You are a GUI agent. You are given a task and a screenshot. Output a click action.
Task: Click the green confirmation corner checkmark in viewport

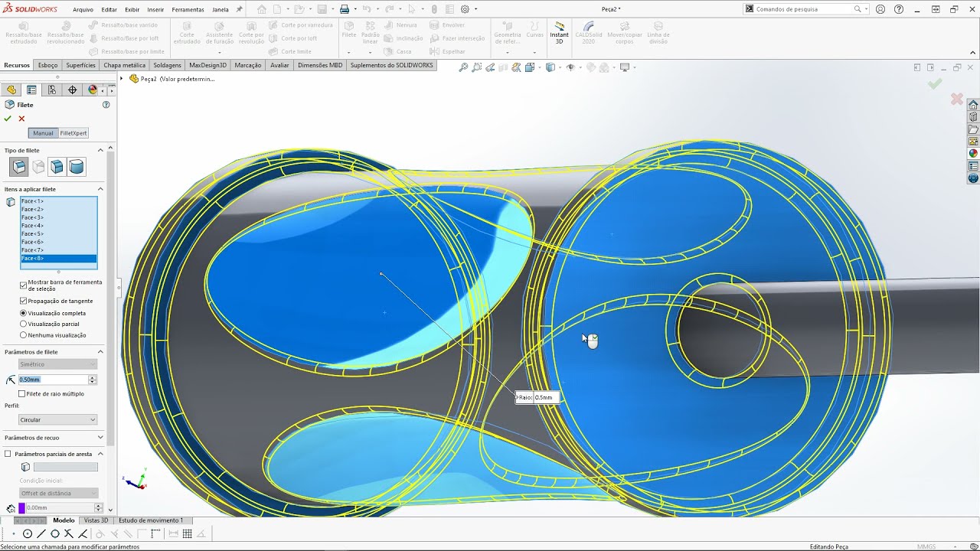click(935, 84)
